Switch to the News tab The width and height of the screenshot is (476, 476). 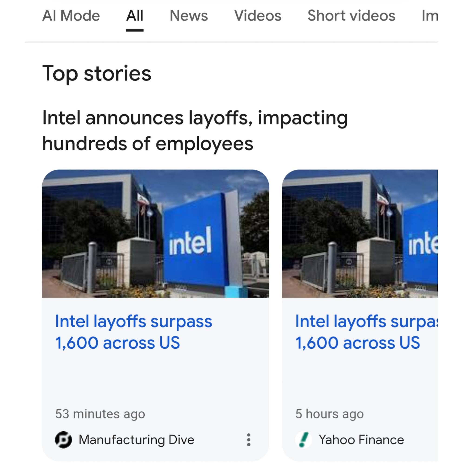click(189, 16)
